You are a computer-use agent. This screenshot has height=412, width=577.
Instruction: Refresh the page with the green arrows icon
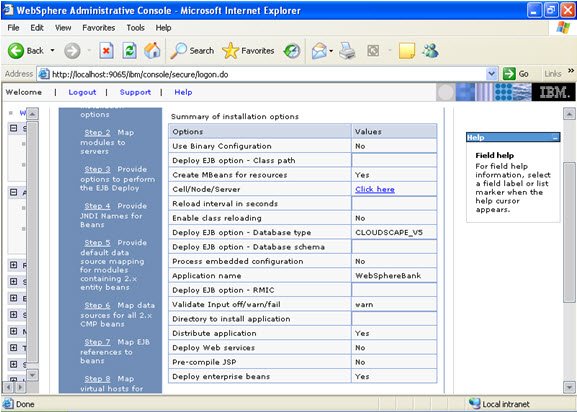tap(130, 51)
